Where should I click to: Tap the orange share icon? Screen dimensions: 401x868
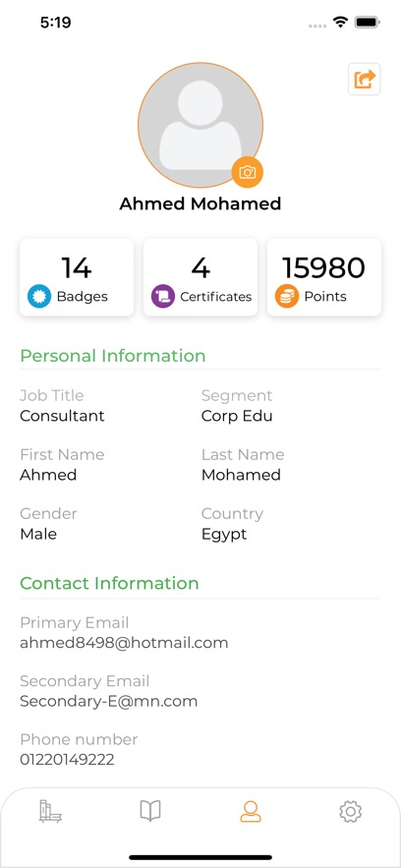pos(364,80)
